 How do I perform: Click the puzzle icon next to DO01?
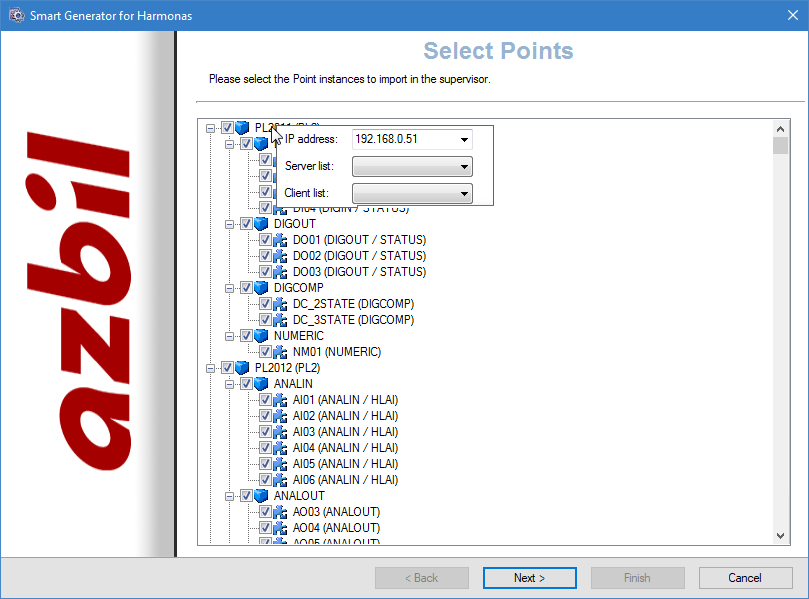tap(280, 240)
